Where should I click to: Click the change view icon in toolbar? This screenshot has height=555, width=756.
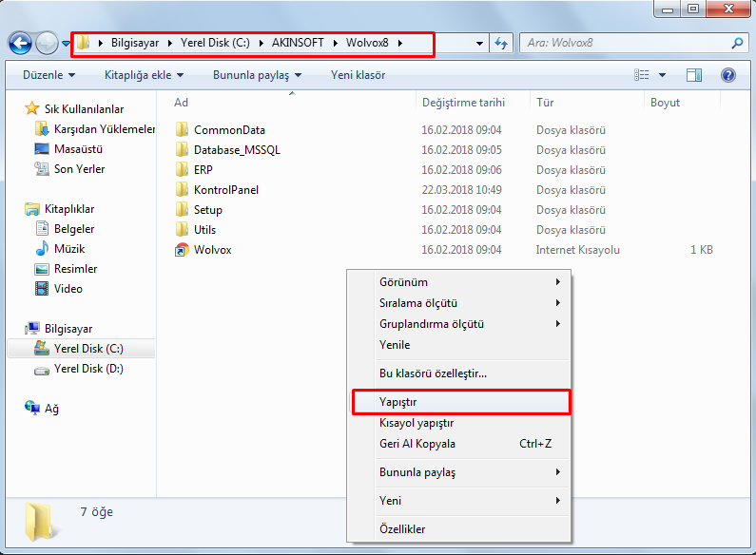(643, 75)
